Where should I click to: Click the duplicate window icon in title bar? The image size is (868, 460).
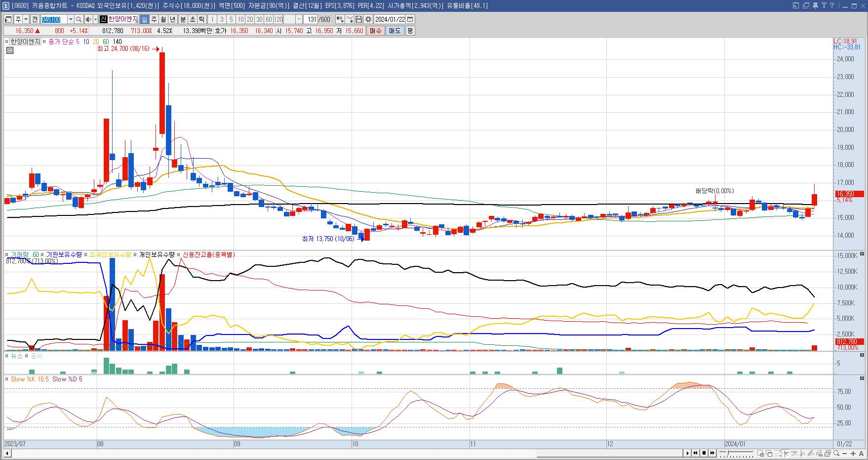point(806,5)
